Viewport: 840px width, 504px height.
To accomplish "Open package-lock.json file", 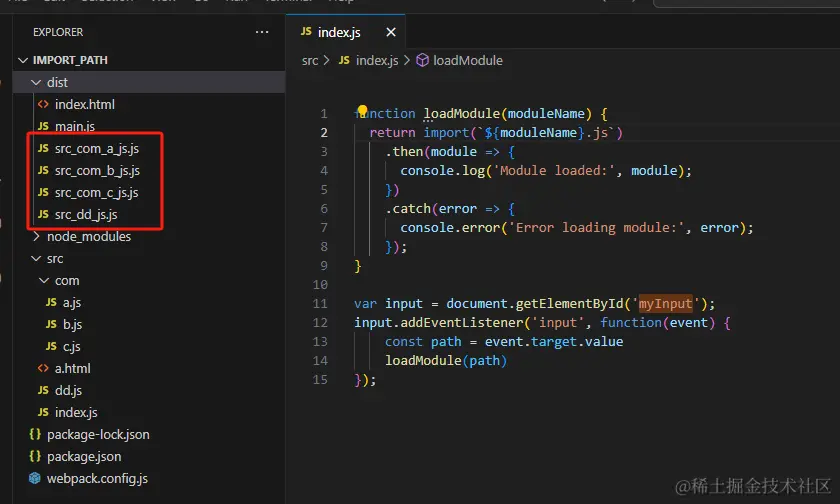I will [x=98, y=434].
